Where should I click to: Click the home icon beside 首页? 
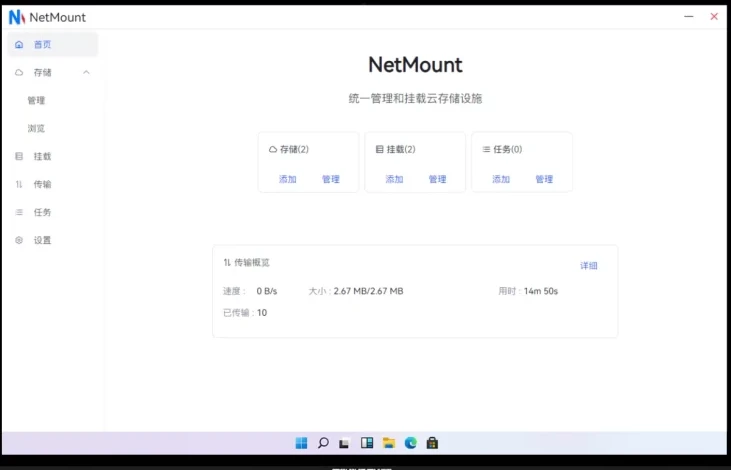click(x=19, y=45)
